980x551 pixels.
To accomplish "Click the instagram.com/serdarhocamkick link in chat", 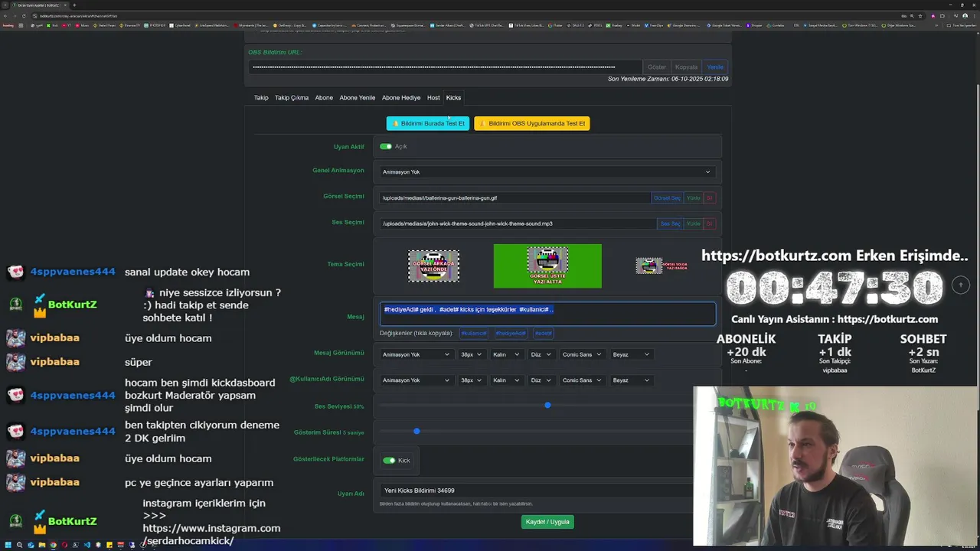I will [211, 534].
